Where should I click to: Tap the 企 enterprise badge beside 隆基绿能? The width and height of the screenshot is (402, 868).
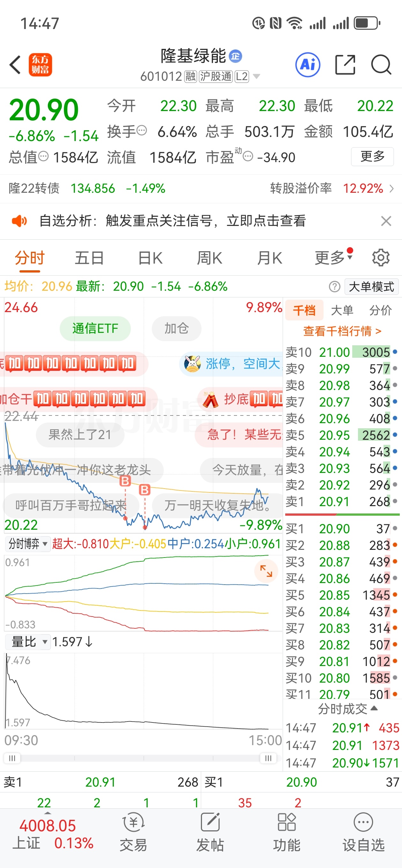[235, 56]
